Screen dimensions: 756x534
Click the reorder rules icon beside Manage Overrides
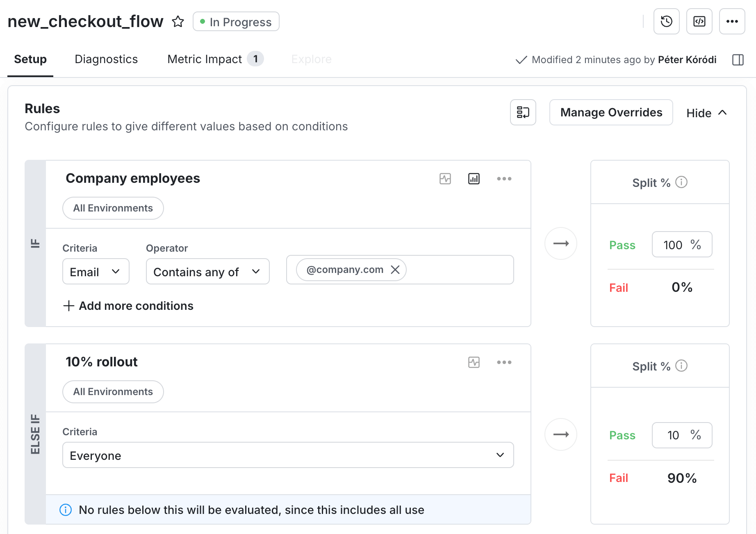pos(523,112)
